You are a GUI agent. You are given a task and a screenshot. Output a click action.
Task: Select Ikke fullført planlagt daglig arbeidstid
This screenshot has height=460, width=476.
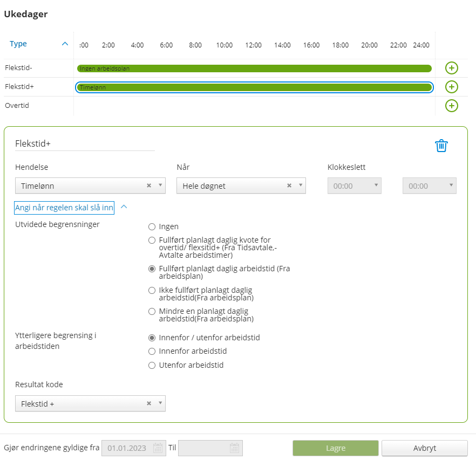[x=152, y=291]
